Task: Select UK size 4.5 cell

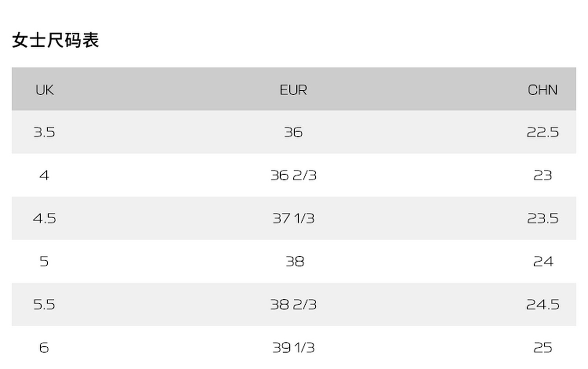Action: 44,219
